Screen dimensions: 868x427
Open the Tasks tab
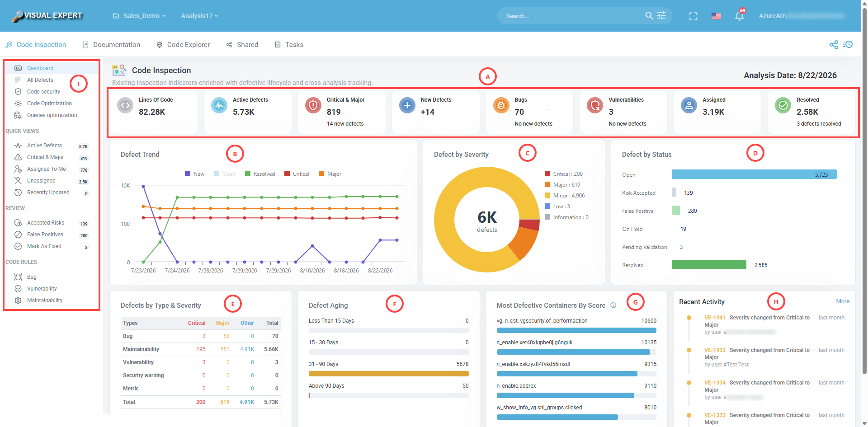(x=289, y=45)
